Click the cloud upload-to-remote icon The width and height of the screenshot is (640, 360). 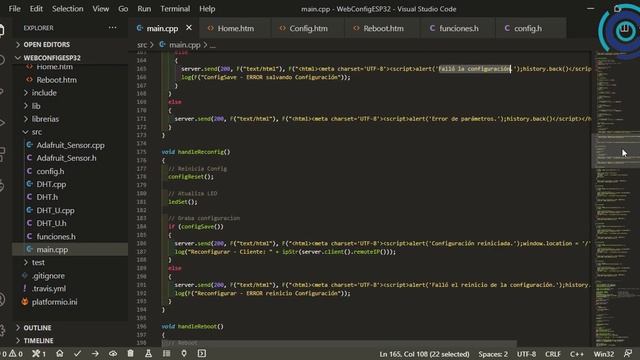tap(113, 353)
